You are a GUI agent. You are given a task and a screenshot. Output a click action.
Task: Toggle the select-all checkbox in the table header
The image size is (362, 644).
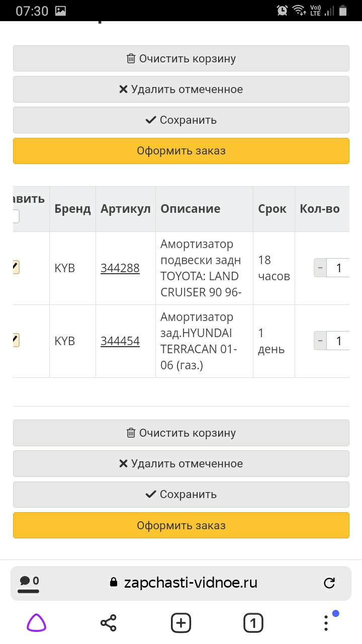click(x=15, y=215)
